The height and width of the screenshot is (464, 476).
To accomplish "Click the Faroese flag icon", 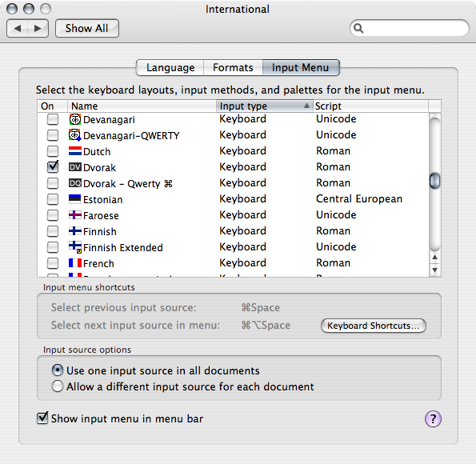I will [x=75, y=215].
